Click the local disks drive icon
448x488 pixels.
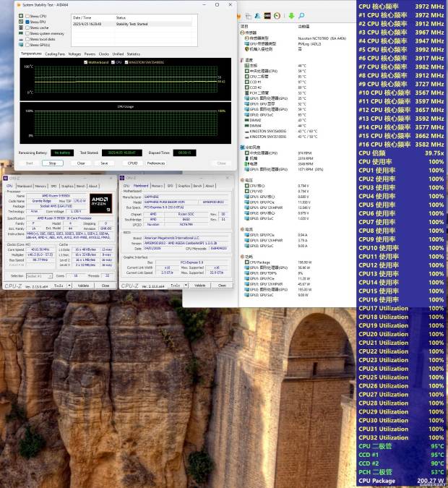21,39
